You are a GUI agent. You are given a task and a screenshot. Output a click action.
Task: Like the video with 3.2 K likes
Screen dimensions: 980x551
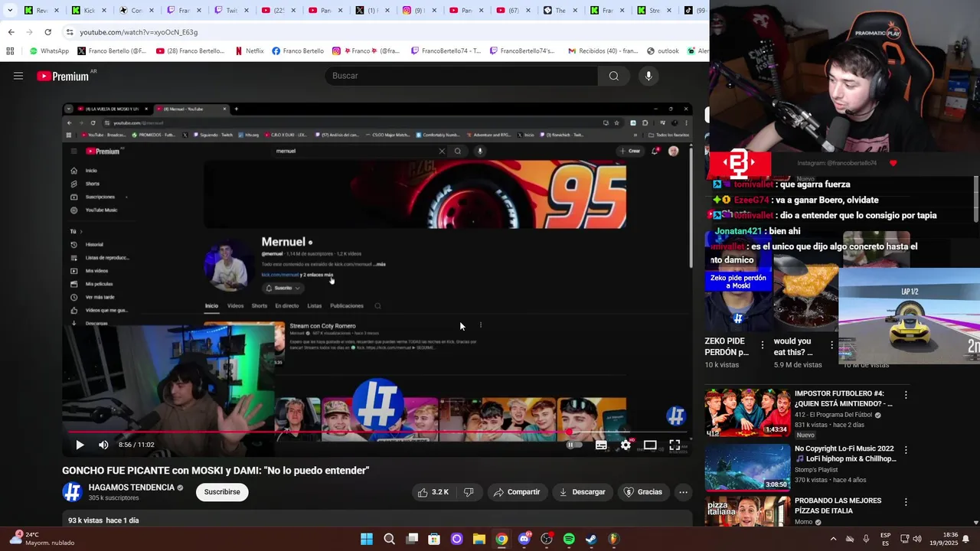[x=433, y=492]
